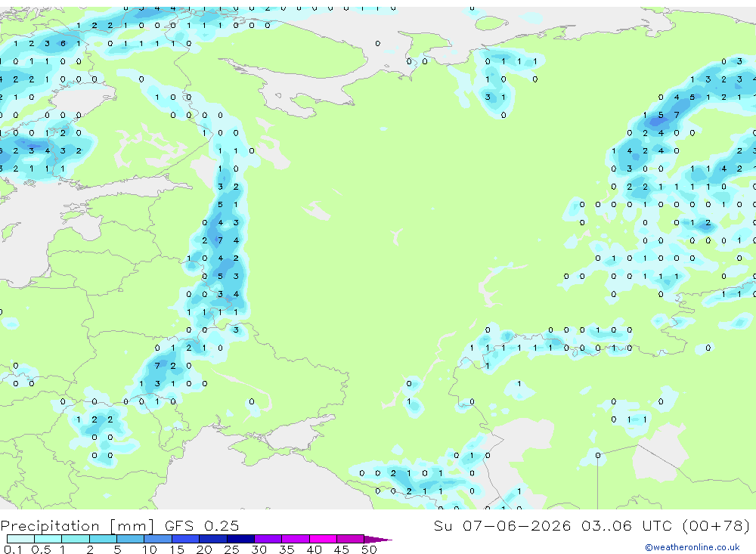Pick the 20–25 mm dark blue legend swatch
The width and height of the screenshot is (756, 554).
coord(213,539)
